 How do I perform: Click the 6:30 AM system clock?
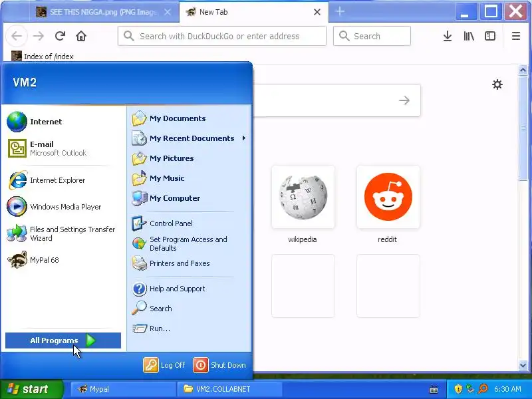pyautogui.click(x=507, y=389)
